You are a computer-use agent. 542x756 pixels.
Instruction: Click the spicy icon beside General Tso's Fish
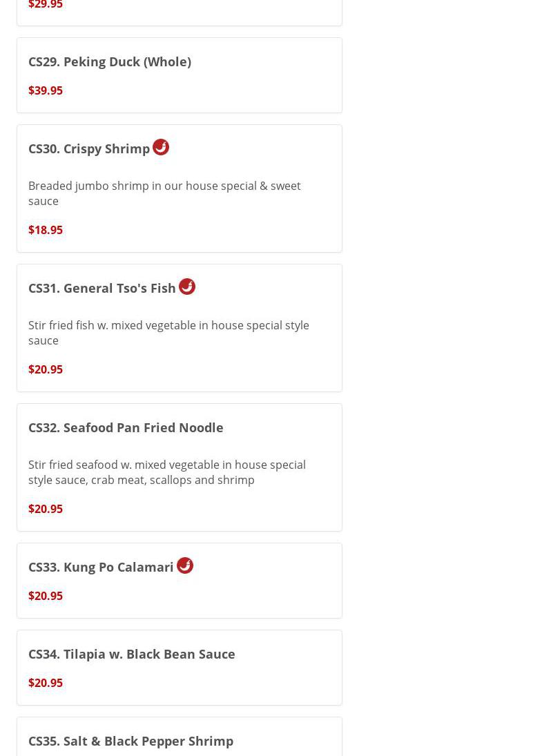187,287
